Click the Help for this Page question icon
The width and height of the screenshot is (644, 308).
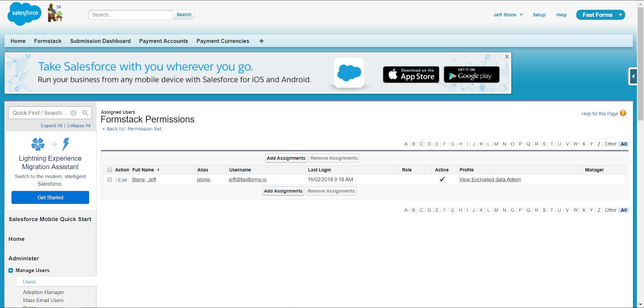[x=623, y=113]
